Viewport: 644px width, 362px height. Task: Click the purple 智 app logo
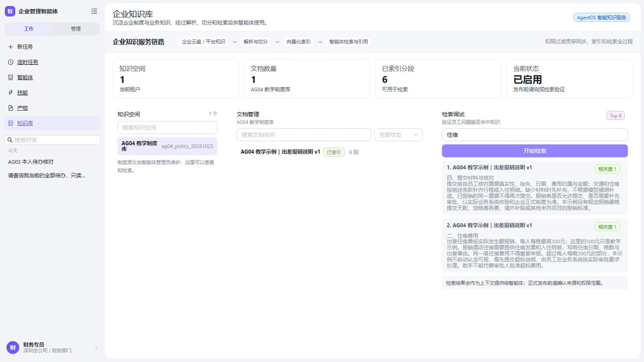10,11
